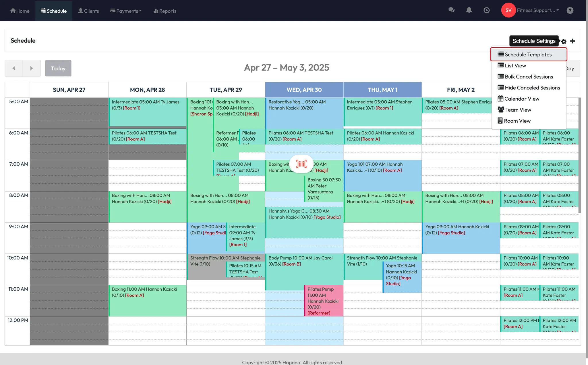
Task: Go to previous week arrow
Action: [14, 68]
